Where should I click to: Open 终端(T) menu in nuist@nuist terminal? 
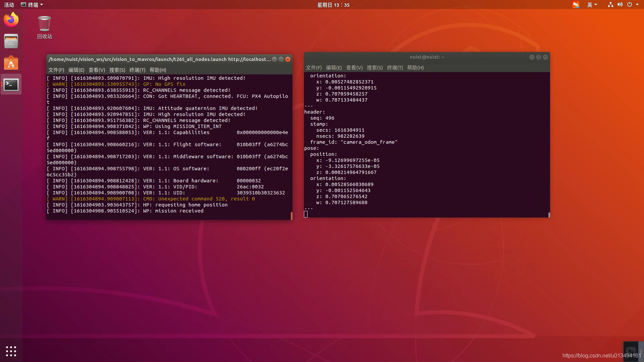click(395, 67)
